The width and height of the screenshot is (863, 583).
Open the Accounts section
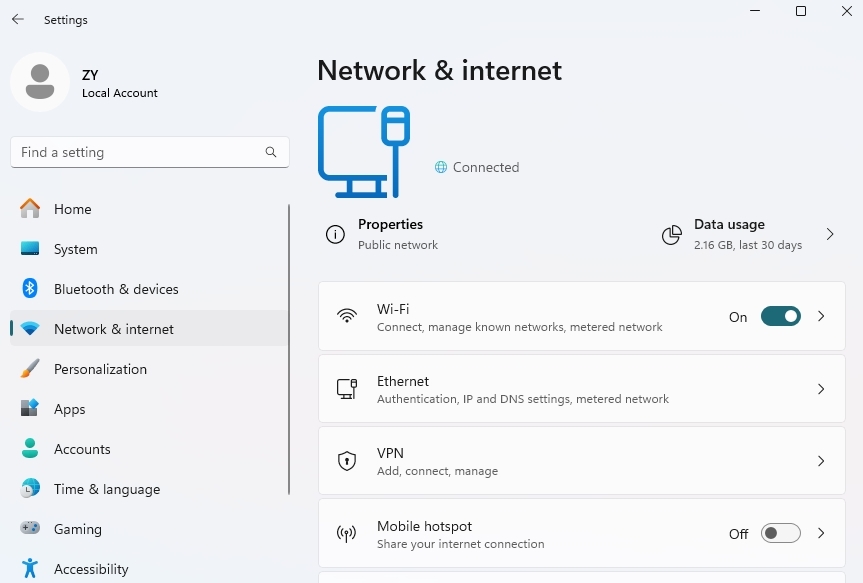coord(82,449)
